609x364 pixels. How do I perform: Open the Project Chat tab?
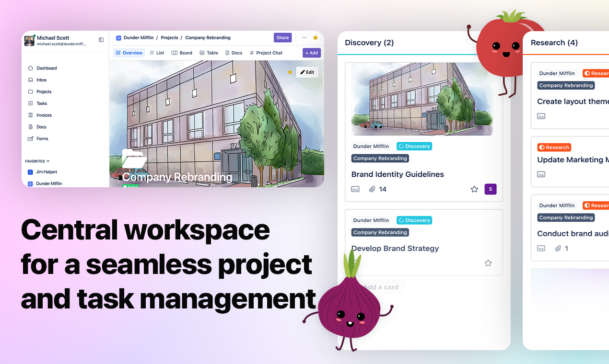click(x=266, y=53)
